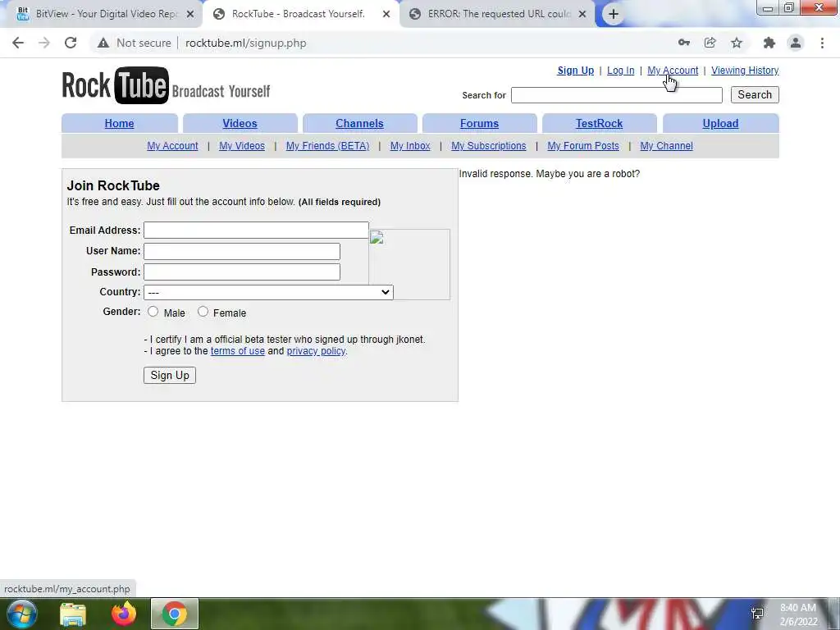This screenshot has width=840, height=630.
Task: Open Viewing History
Action: click(745, 71)
